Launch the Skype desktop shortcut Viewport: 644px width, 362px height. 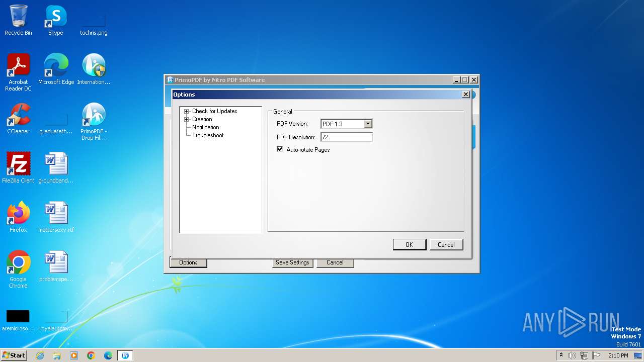coord(56,20)
